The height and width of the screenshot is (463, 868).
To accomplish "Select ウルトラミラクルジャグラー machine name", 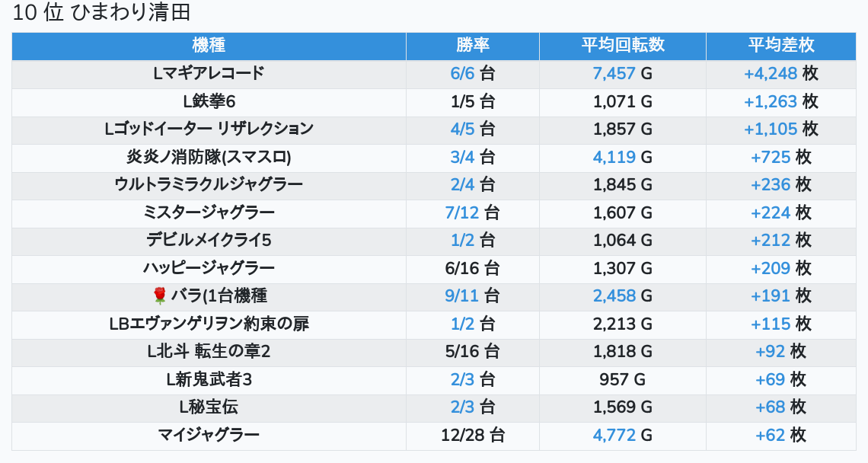I will (x=209, y=184).
